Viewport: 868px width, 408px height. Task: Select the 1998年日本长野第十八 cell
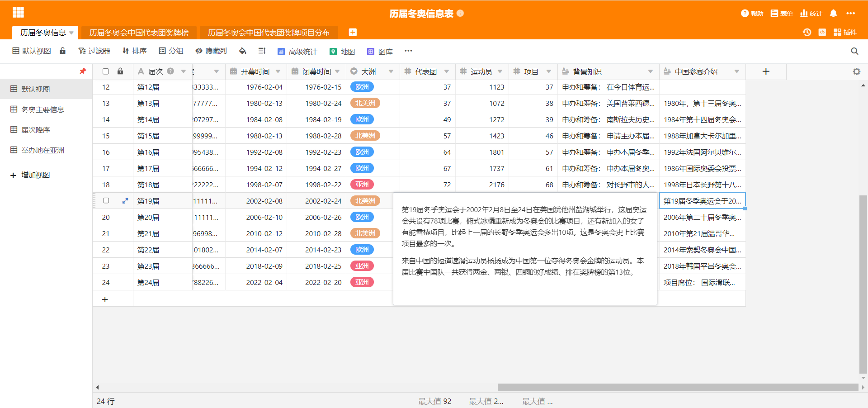pyautogui.click(x=702, y=185)
